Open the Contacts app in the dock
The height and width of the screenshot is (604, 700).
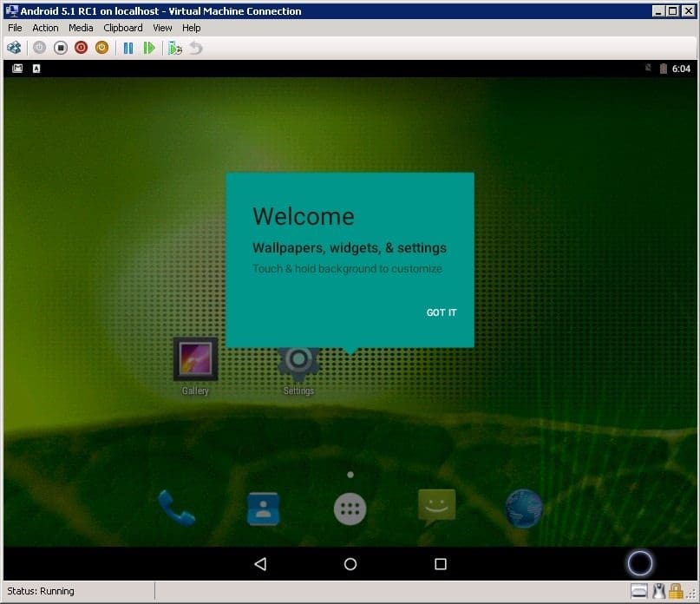point(264,509)
